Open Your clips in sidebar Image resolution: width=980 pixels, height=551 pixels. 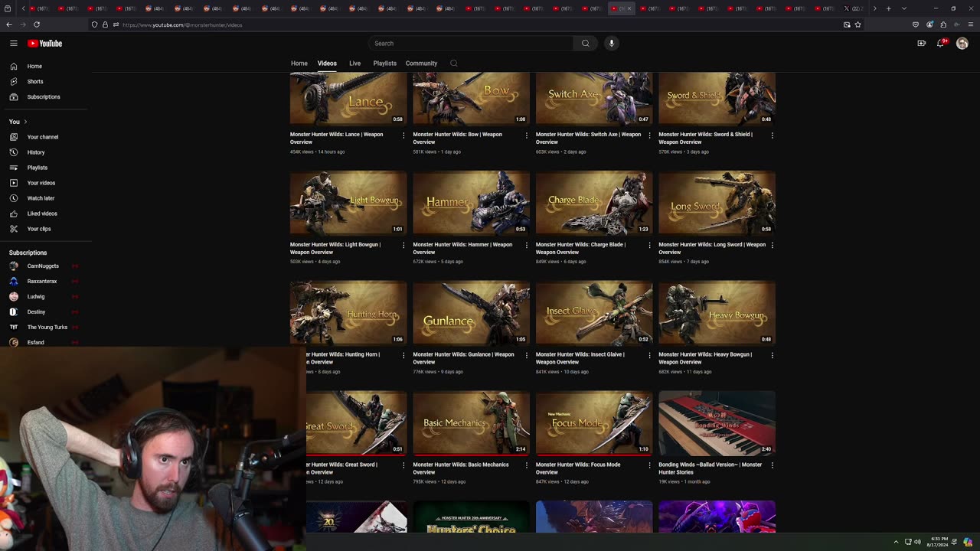click(x=46, y=229)
